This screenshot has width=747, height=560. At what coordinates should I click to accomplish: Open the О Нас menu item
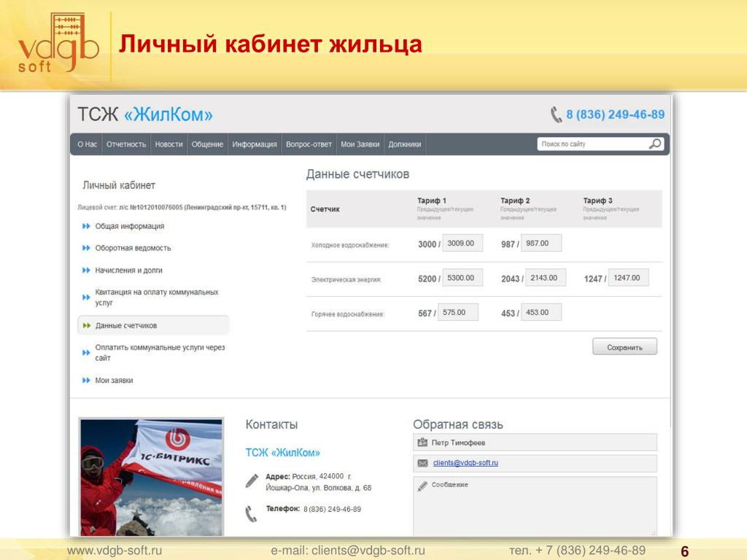pyautogui.click(x=88, y=144)
